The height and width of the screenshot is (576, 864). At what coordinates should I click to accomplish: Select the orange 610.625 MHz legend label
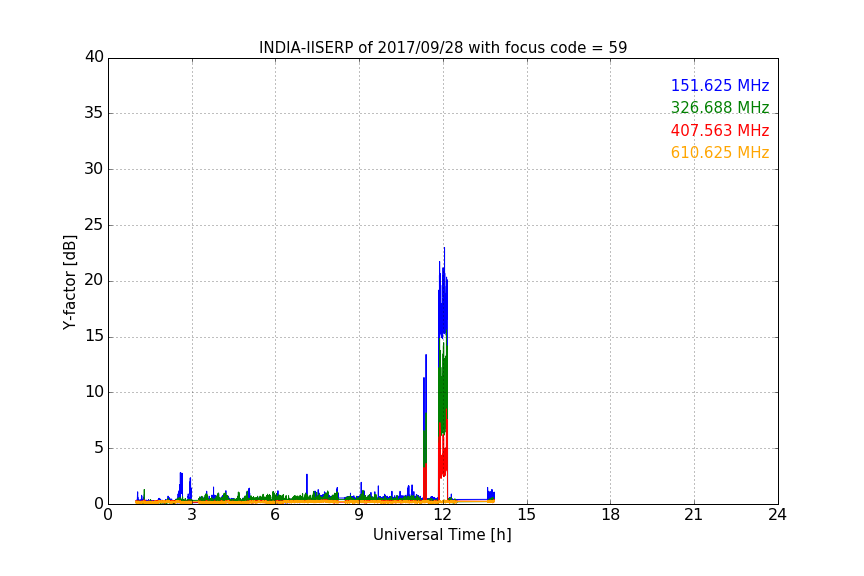coord(720,152)
